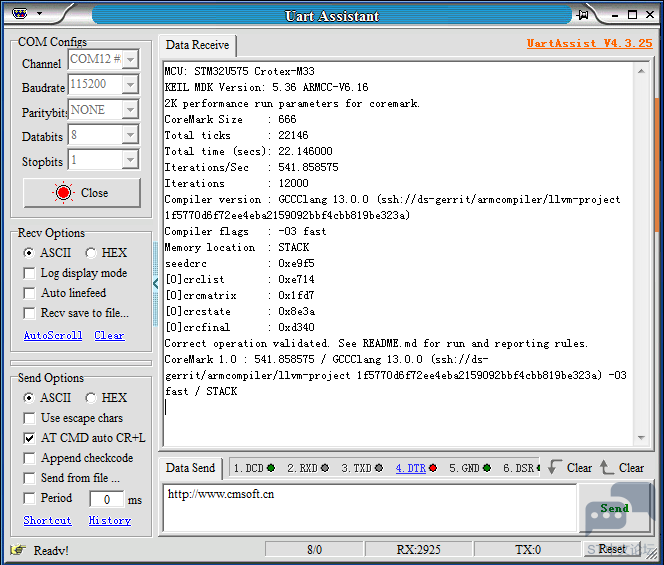Enable the Period send checkbox

tap(29, 498)
